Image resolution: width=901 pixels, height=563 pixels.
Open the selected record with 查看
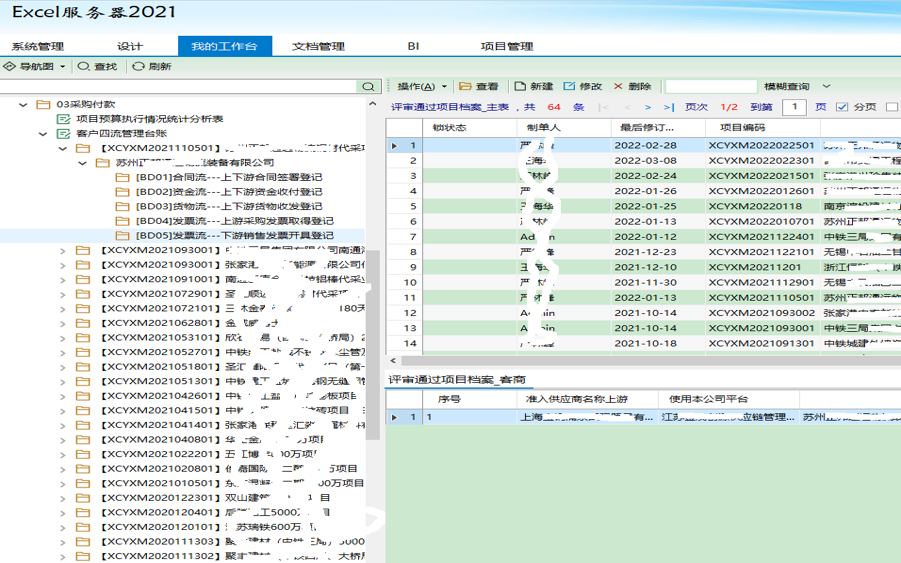[479, 86]
